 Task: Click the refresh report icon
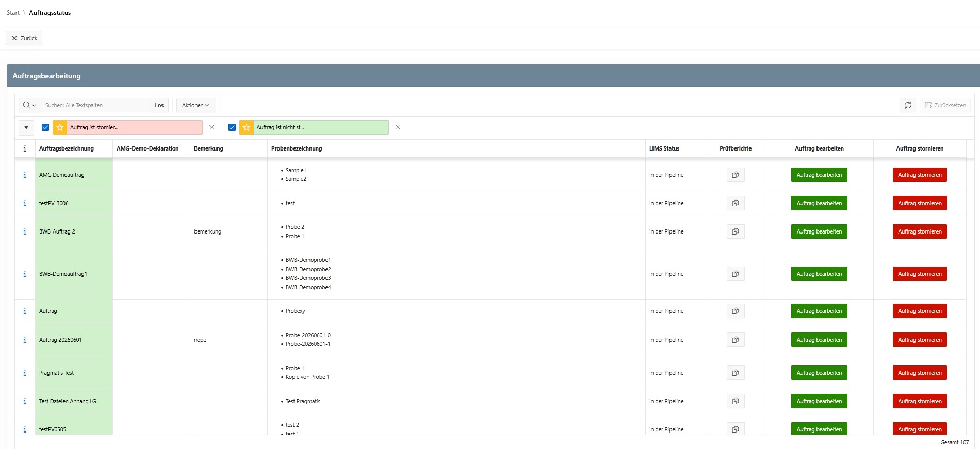tap(908, 105)
